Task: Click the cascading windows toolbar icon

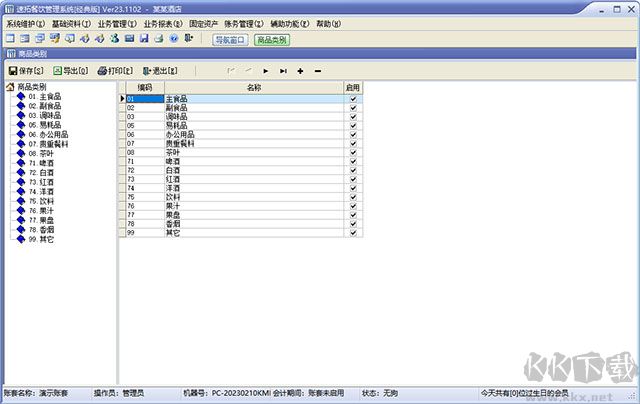Action: point(40,39)
